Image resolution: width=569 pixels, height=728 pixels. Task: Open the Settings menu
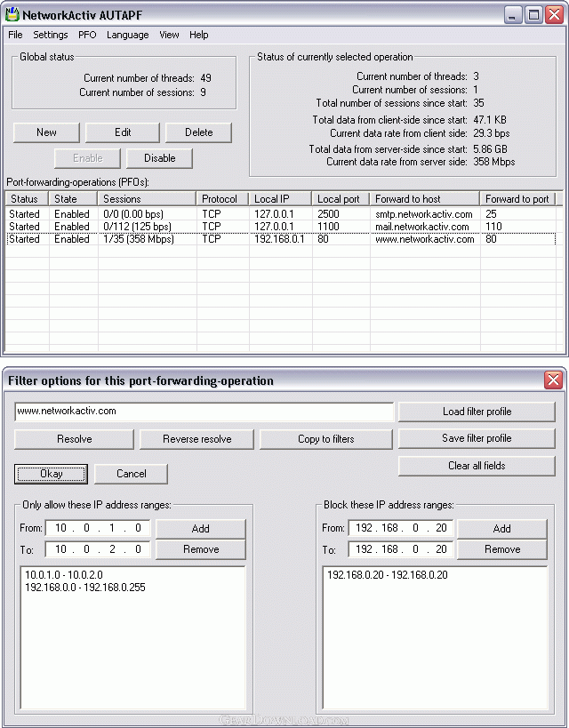[x=50, y=35]
